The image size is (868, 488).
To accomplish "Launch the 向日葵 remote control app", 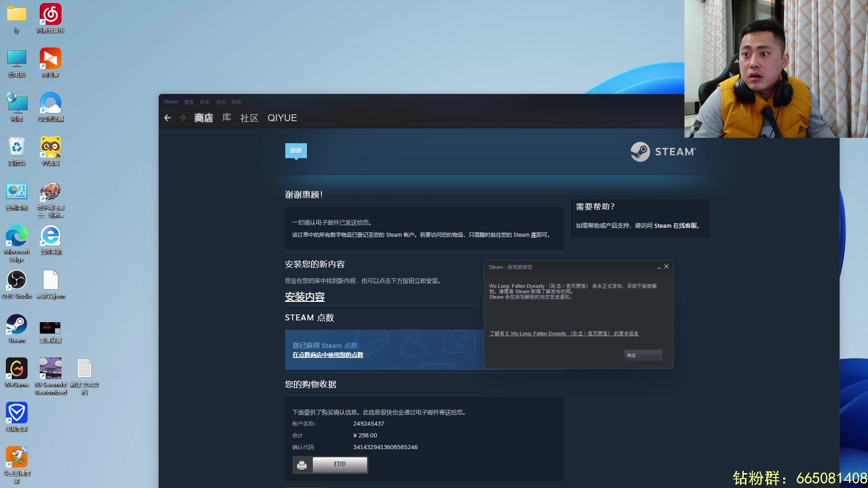I will coord(51,63).
